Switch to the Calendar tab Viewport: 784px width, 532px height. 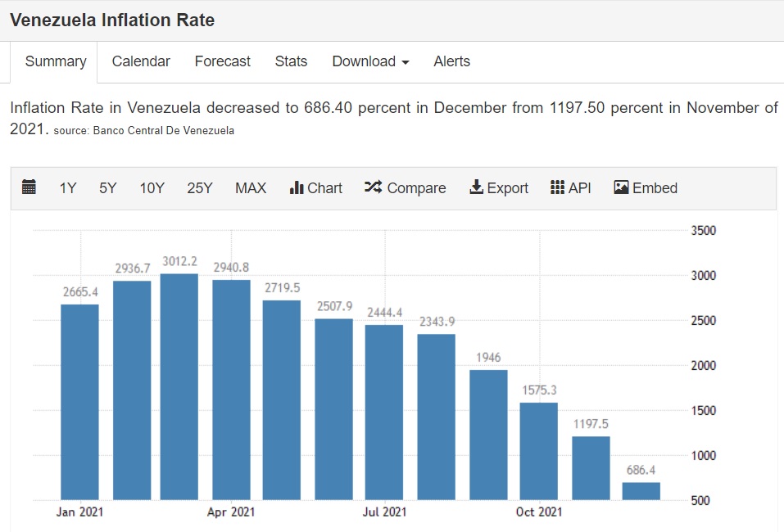(x=141, y=61)
